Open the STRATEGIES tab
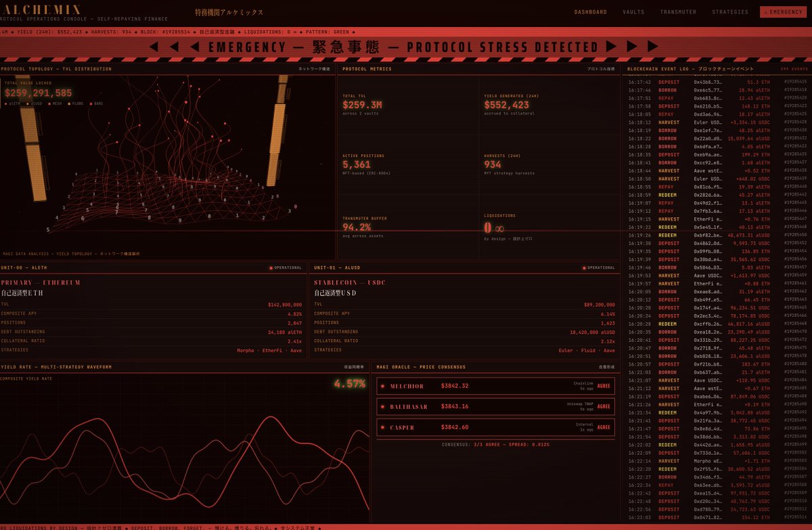The width and height of the screenshot is (812, 530). [x=730, y=12]
